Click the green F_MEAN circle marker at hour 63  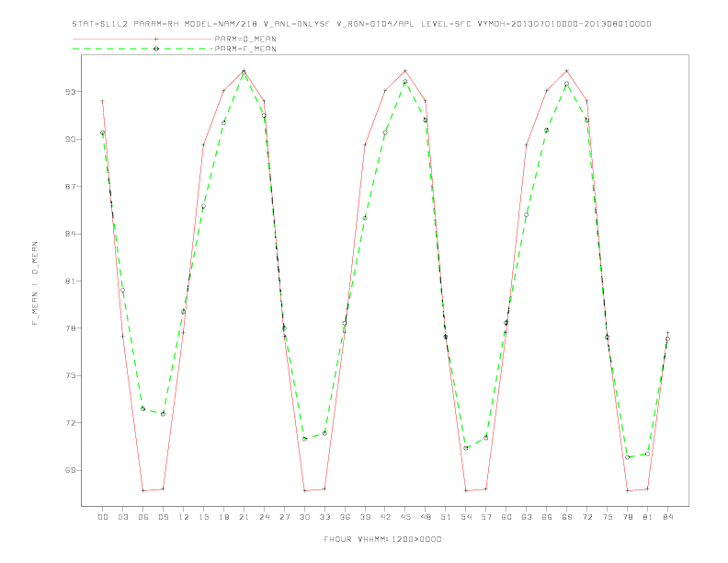pyautogui.click(x=527, y=214)
